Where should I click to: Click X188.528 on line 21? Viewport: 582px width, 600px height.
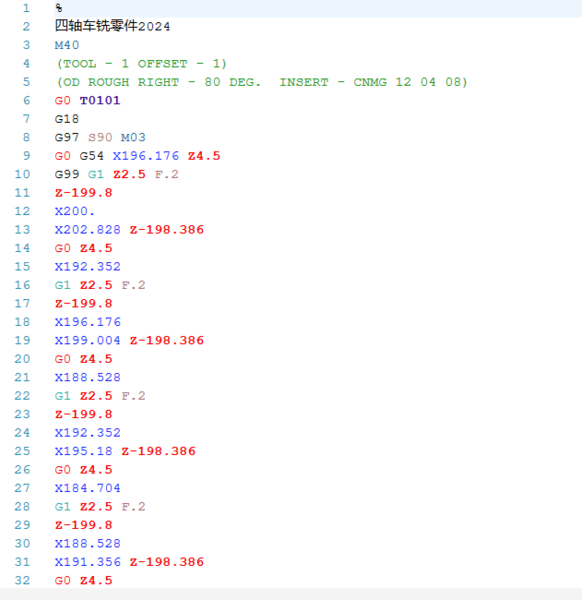click(88, 377)
